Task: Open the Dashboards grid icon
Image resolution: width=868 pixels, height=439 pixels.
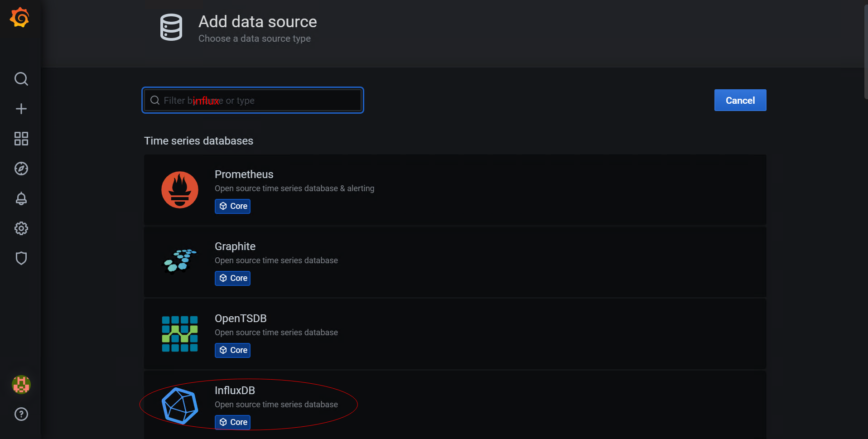Action: (21, 139)
